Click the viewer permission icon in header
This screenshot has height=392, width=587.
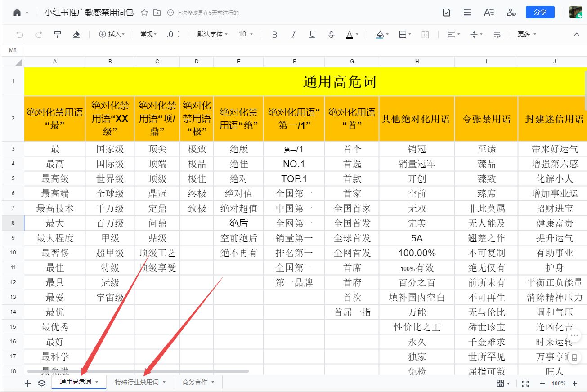coord(511,13)
